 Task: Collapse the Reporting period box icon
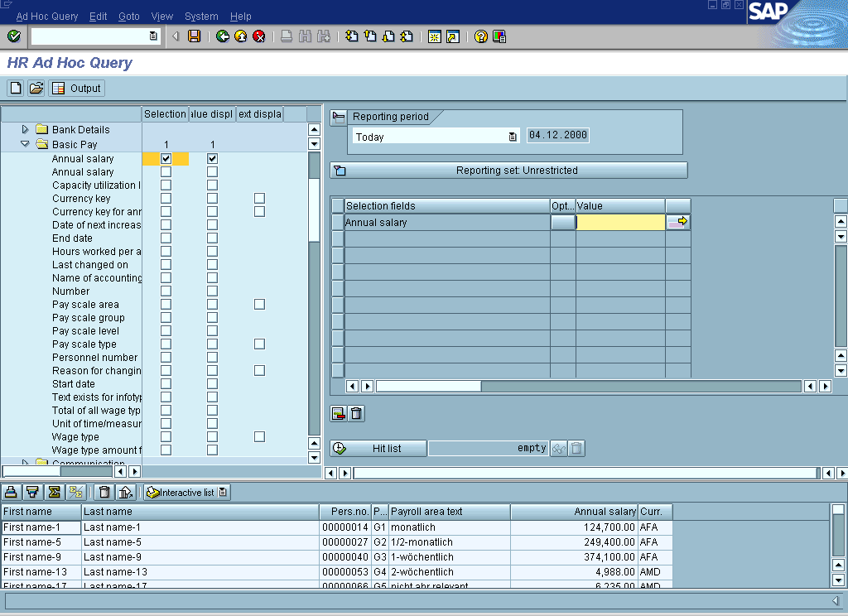[x=339, y=117]
